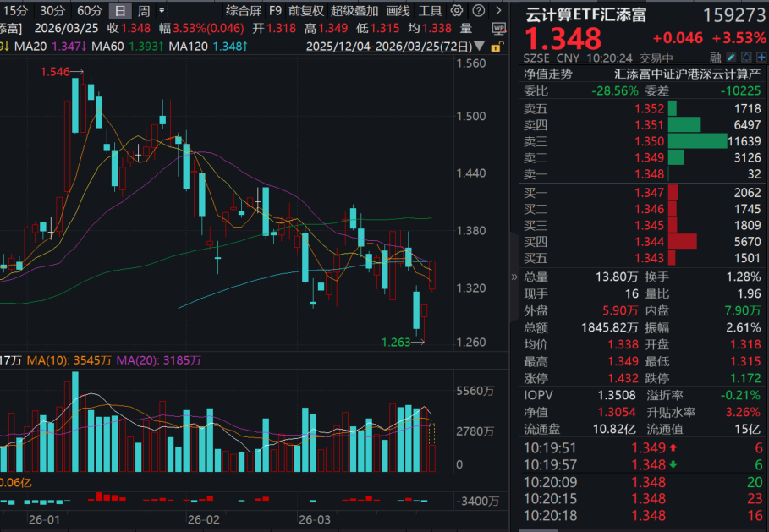Screen dimensions: 769x532
Task: Click the right chevron icon at the toolbar end
Action: (x=498, y=10)
